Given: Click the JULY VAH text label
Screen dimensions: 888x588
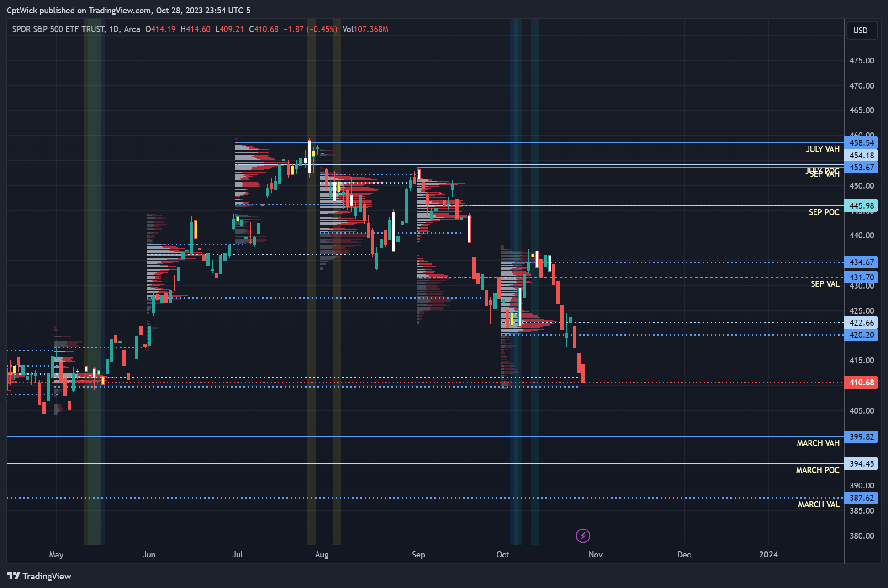Looking at the screenshot, I should click(x=822, y=149).
